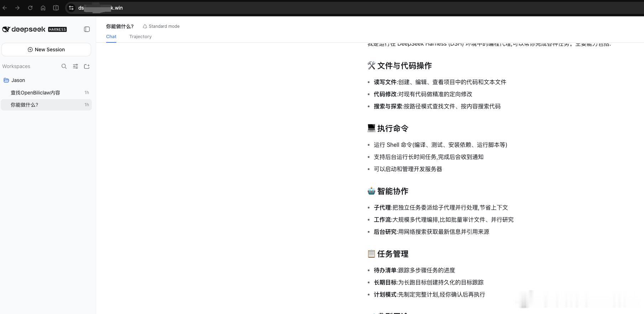Add a new workspace folder icon
The image size is (644, 314).
(x=87, y=66)
